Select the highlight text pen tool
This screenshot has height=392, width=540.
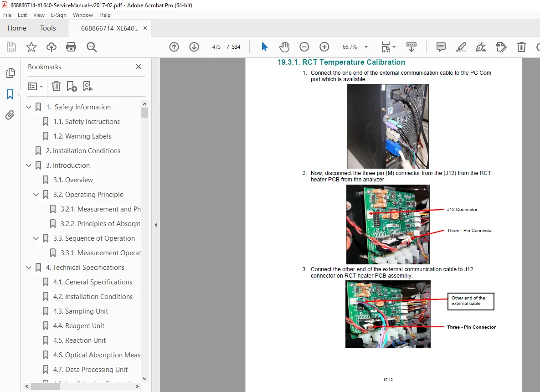461,47
